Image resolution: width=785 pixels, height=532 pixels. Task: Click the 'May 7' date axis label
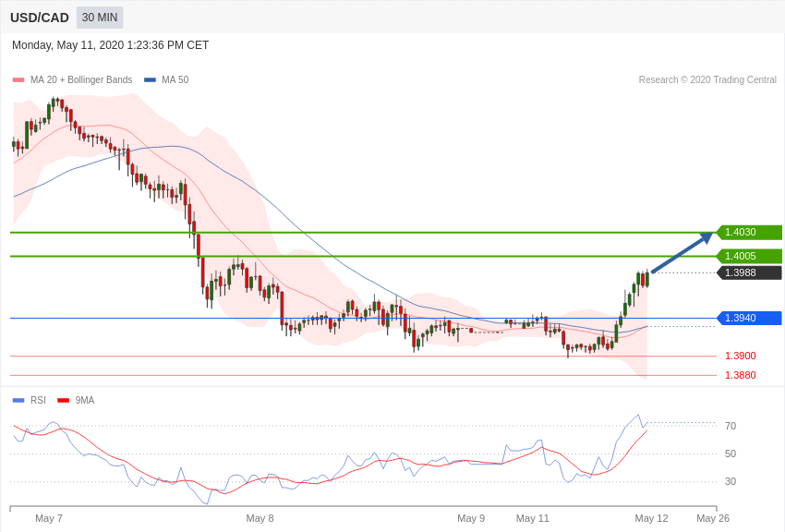pos(49,518)
